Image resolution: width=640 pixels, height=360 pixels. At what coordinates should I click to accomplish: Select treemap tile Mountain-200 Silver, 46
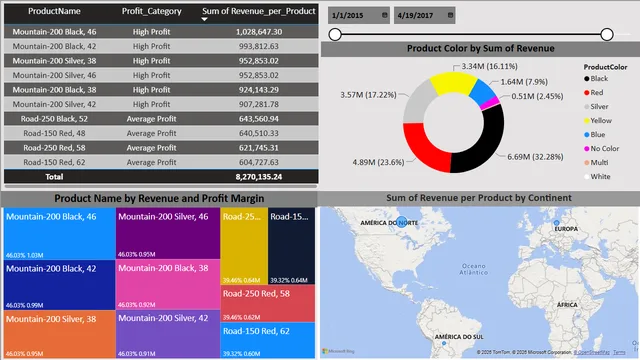tap(168, 233)
